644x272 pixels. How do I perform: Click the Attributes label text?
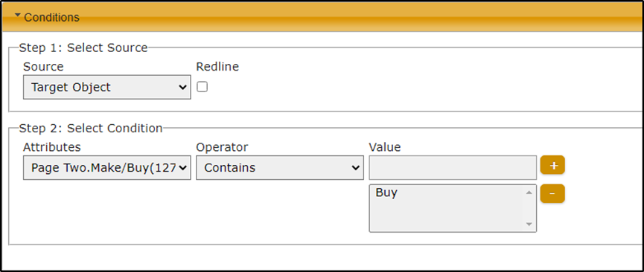pyautogui.click(x=52, y=147)
